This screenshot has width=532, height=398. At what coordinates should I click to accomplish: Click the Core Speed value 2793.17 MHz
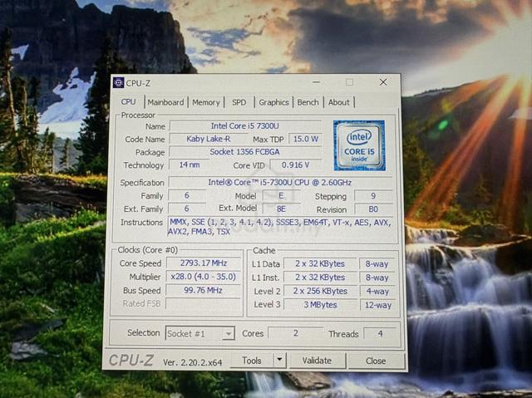tap(203, 263)
